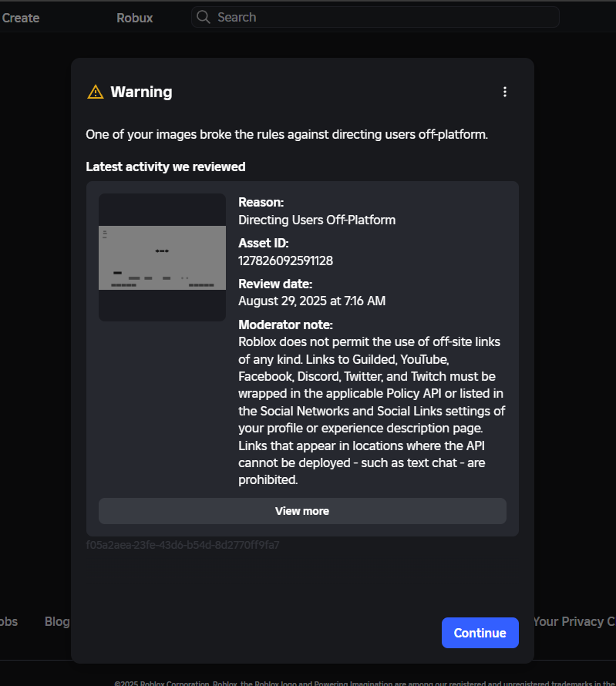616x686 pixels.
Task: Click the search magnifier icon
Action: (204, 17)
